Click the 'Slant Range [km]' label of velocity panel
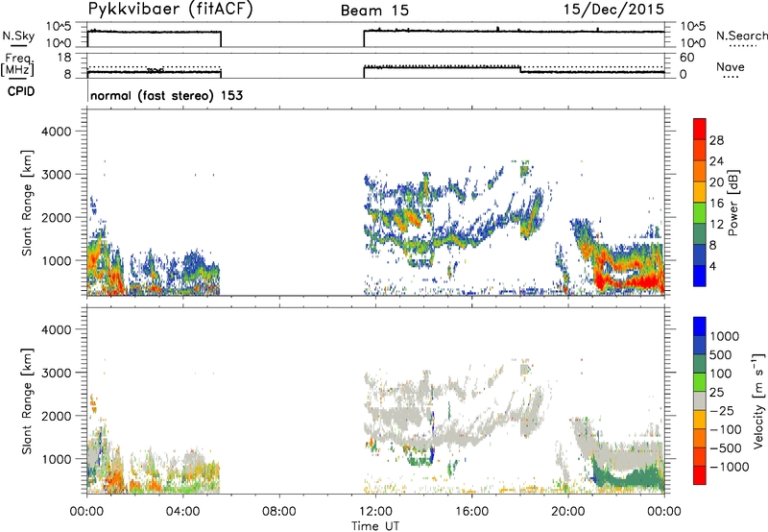 (27, 400)
